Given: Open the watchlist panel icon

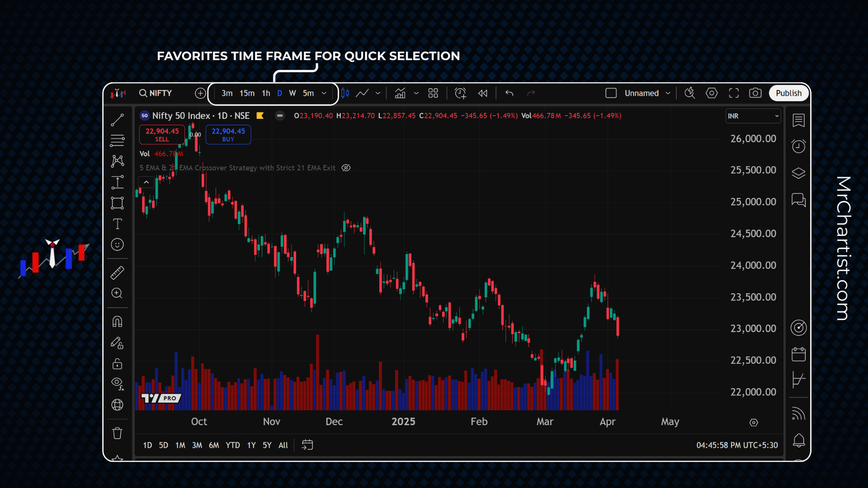Looking at the screenshot, I should pyautogui.click(x=799, y=120).
